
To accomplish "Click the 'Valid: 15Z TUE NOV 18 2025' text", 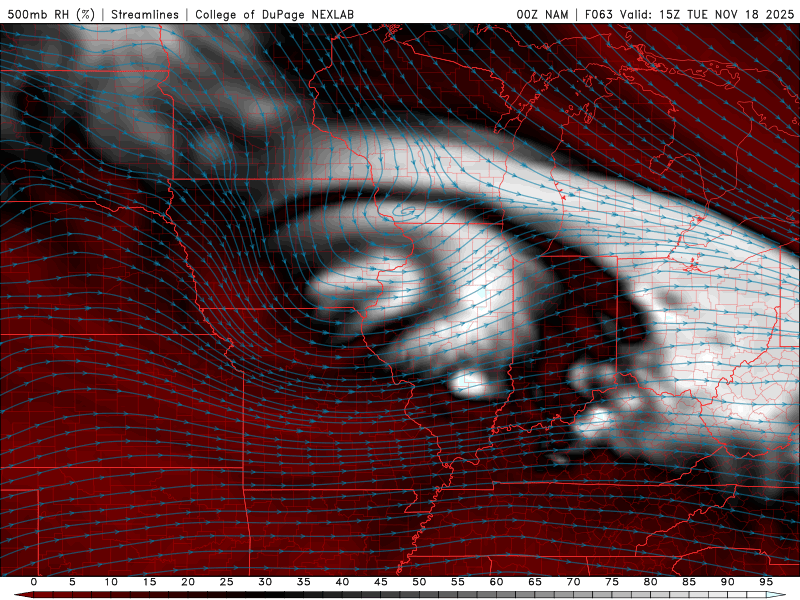I will [x=707, y=14].
